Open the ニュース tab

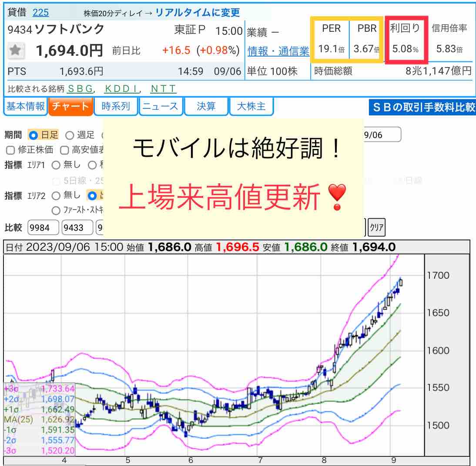tap(161, 106)
